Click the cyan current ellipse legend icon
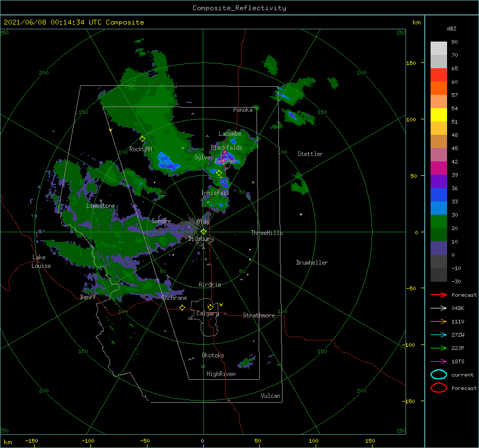Viewport: 479px width, 448px height. pyautogui.click(x=439, y=374)
